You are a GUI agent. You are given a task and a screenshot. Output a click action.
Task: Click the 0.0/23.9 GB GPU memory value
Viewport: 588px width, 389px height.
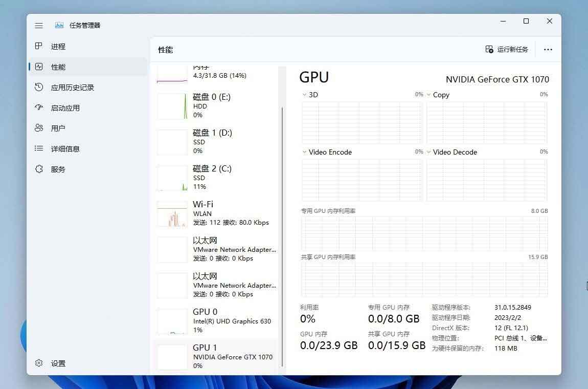tap(328, 345)
